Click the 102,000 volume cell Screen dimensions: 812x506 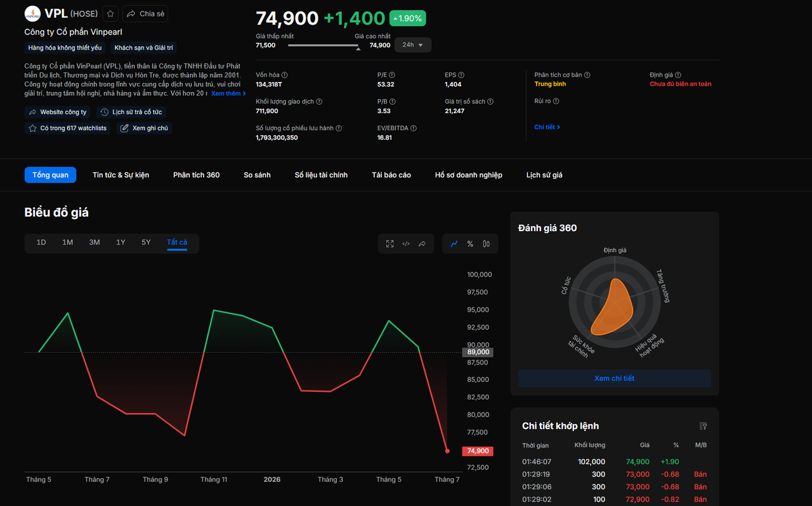pyautogui.click(x=591, y=462)
